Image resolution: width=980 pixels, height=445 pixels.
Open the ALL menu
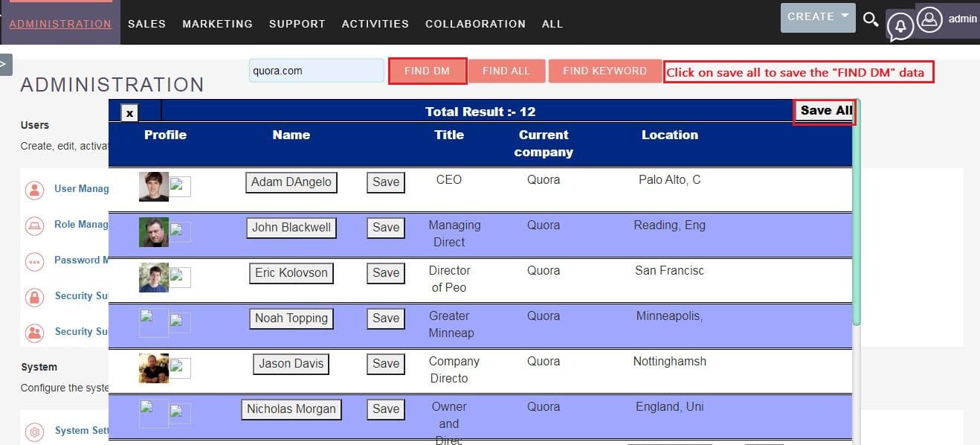(552, 24)
